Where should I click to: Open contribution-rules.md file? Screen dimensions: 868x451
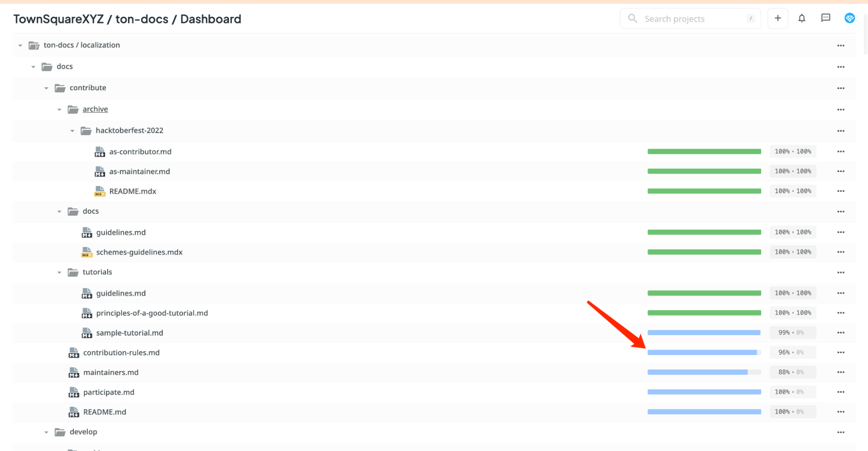[121, 352]
